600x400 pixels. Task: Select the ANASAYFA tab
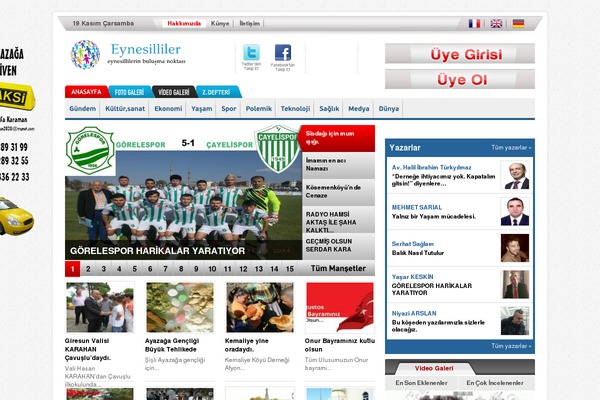point(86,92)
